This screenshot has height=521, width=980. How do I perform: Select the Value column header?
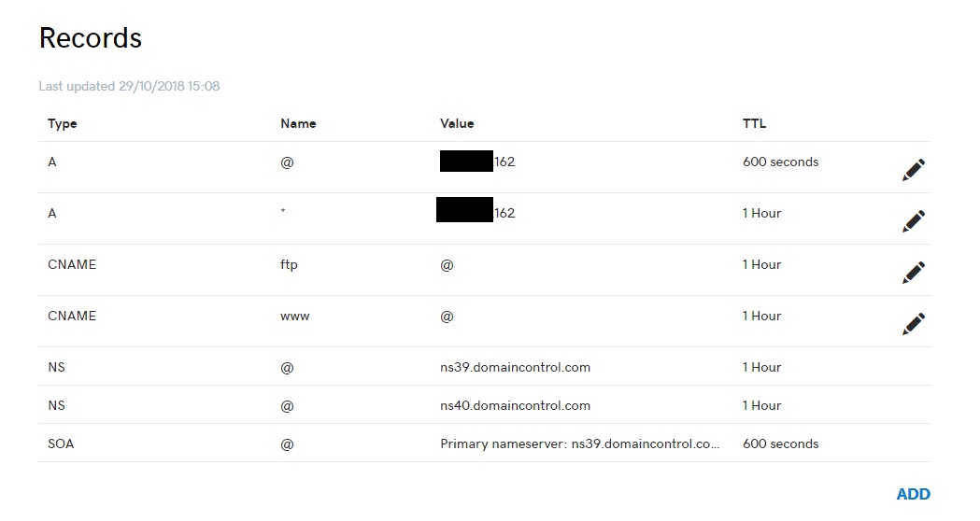(457, 123)
